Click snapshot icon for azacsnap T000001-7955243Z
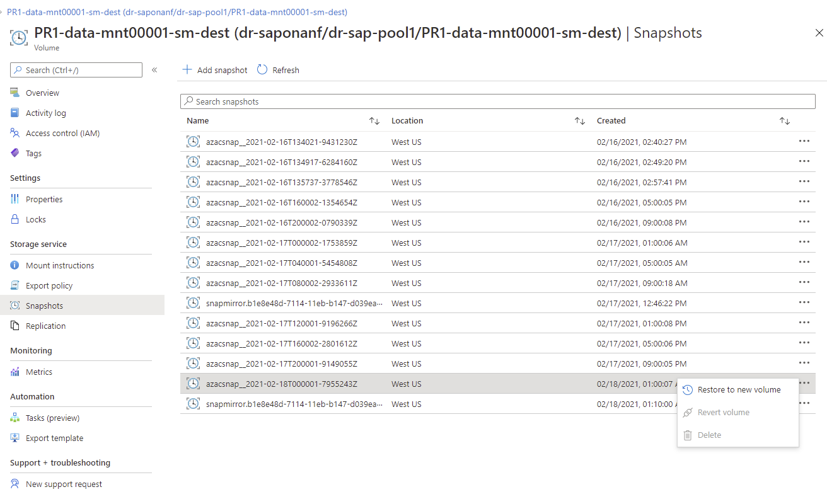 pyautogui.click(x=193, y=384)
